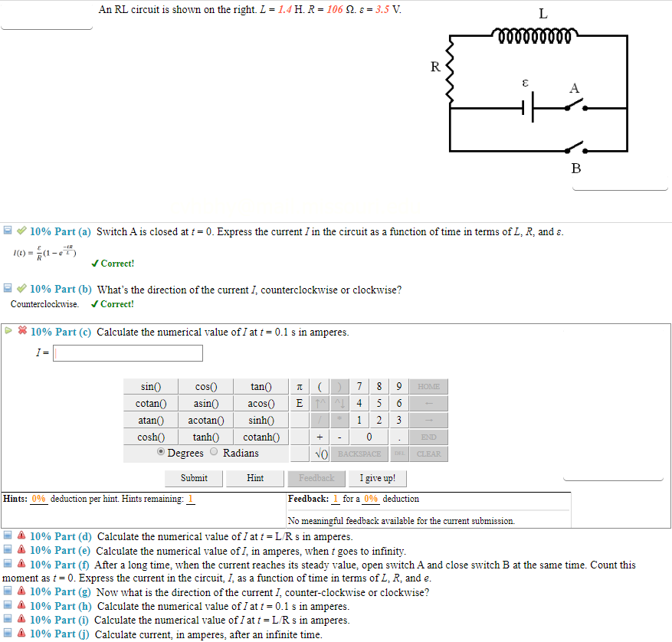
Task: Click the decimal point key
Action: click(x=399, y=437)
